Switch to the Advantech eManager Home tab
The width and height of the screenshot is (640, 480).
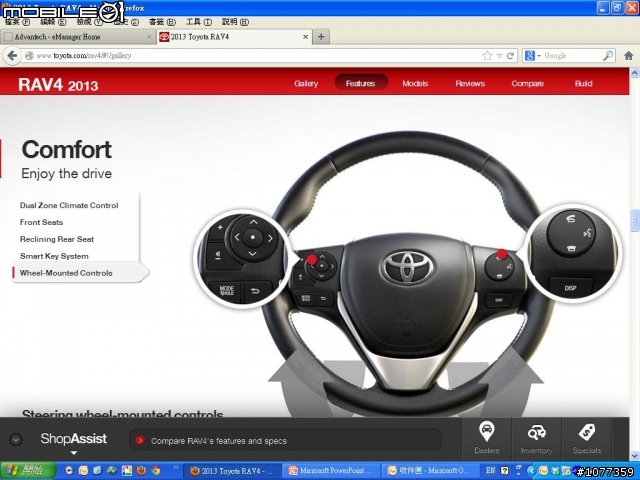point(78,37)
